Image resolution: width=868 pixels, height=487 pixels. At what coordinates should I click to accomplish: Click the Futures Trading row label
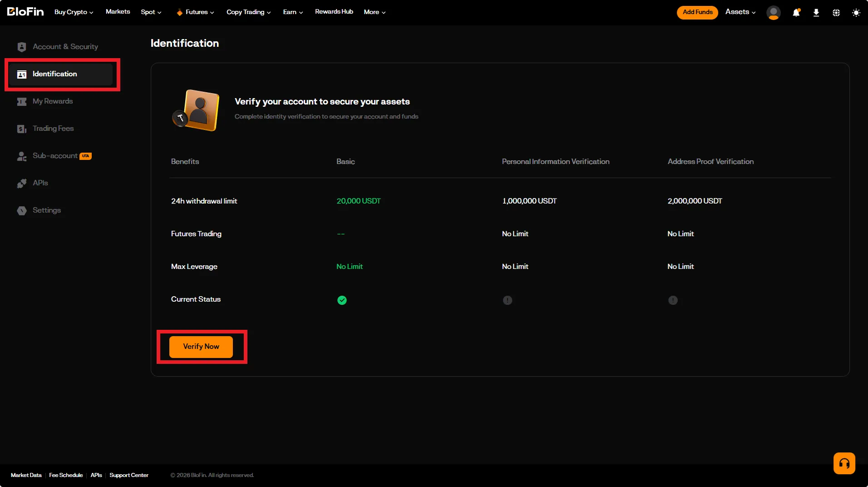tap(196, 234)
